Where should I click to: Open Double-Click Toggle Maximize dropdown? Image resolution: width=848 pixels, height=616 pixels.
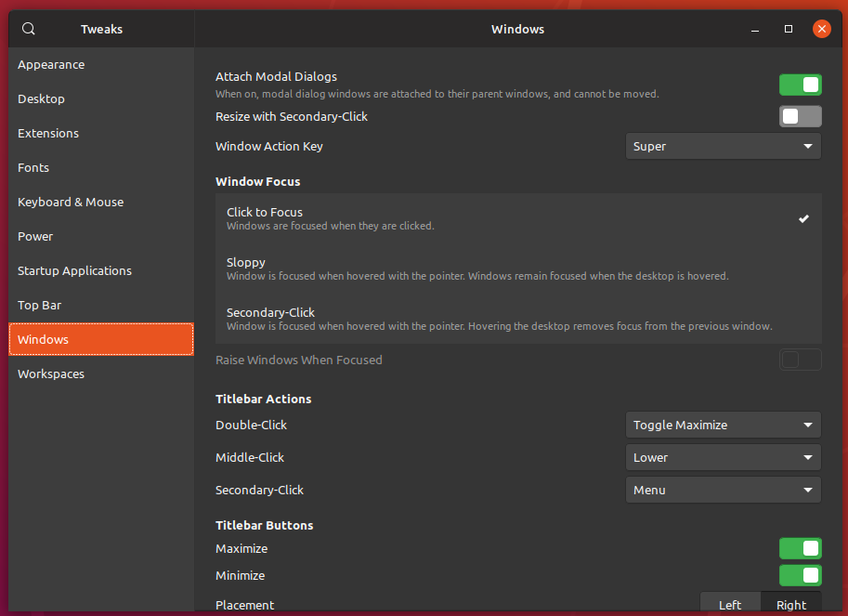(x=723, y=426)
